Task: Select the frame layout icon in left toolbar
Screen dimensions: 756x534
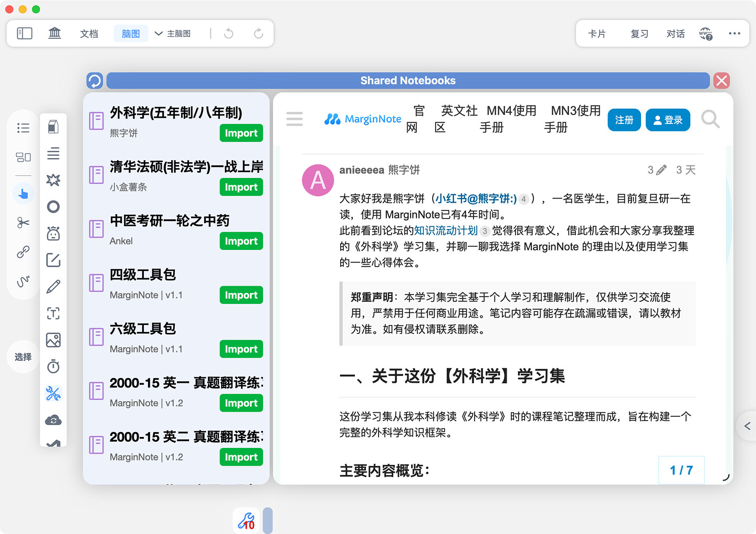Action: 23,157
